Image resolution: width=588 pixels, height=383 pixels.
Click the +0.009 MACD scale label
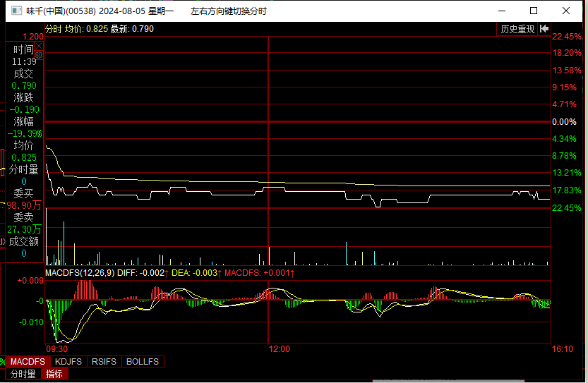tap(30, 281)
